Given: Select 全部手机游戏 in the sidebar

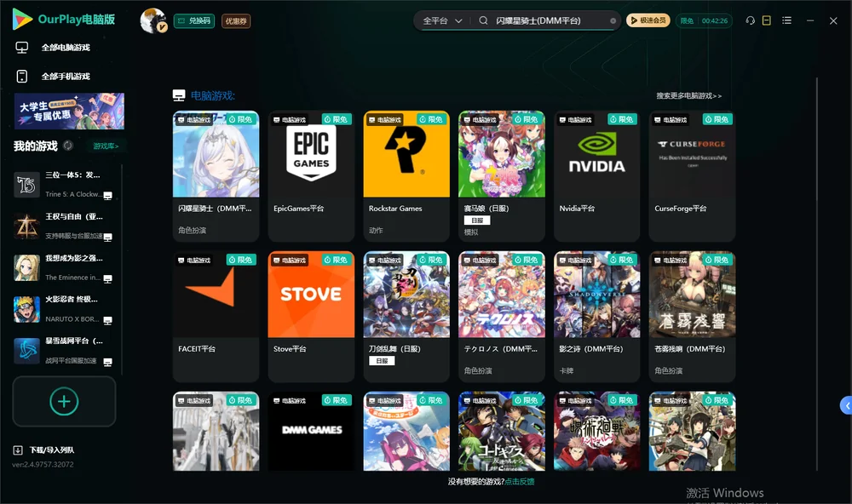Looking at the screenshot, I should (53, 77).
